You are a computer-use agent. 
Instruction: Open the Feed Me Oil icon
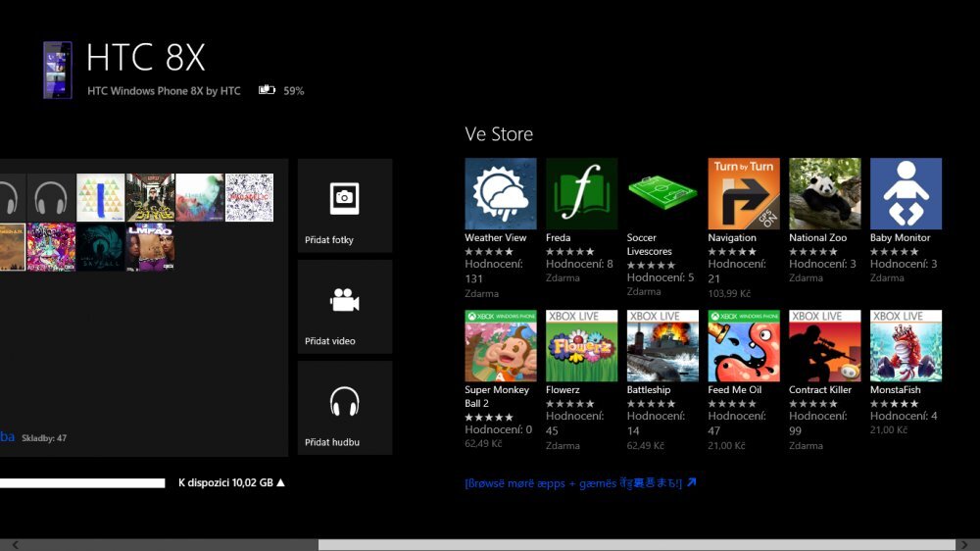[744, 346]
